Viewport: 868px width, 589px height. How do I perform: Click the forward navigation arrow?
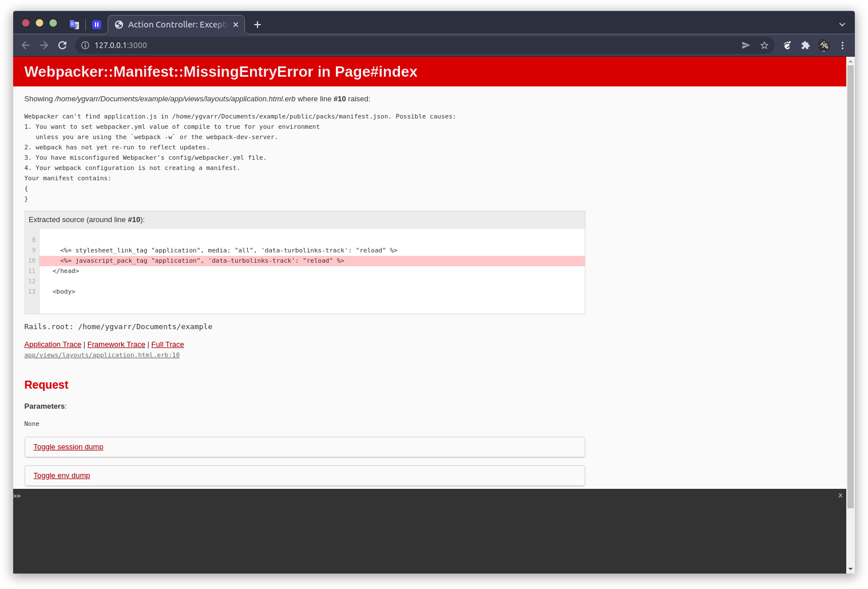point(44,45)
